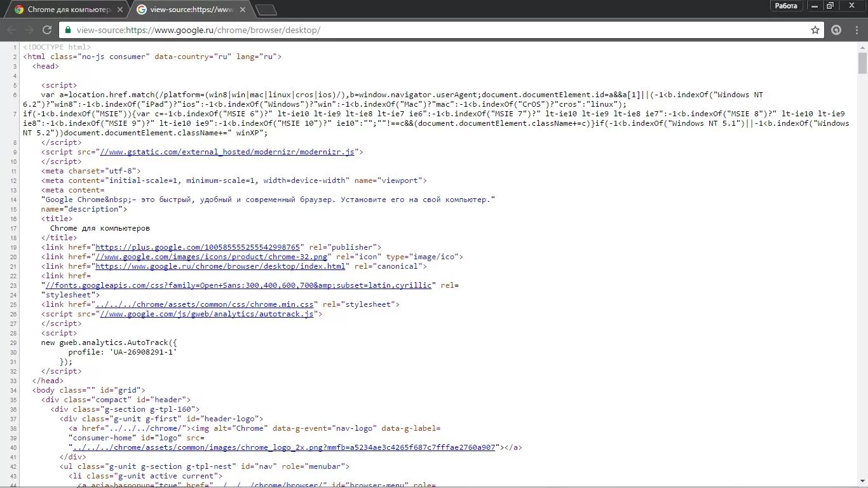Click the 'var a=location.href.match' script line

coord(402,95)
